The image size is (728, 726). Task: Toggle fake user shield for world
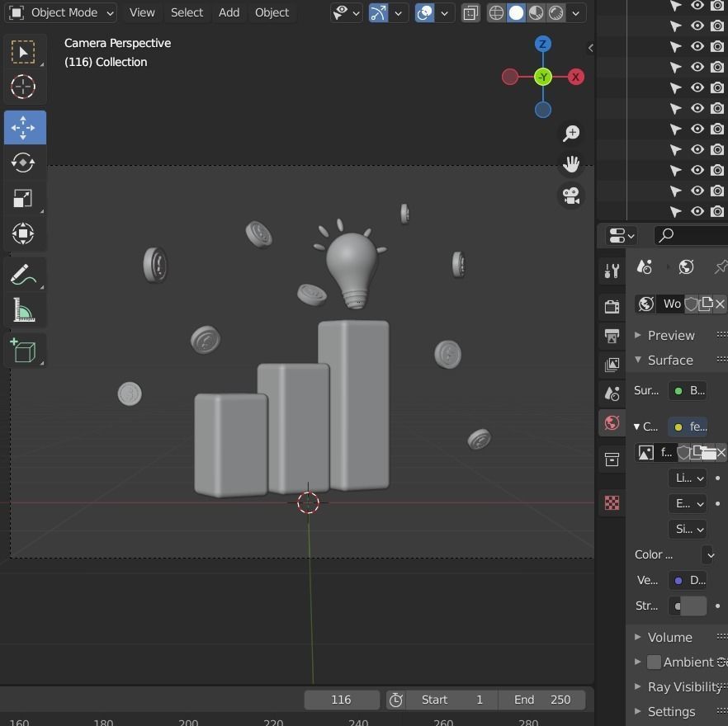[692, 304]
